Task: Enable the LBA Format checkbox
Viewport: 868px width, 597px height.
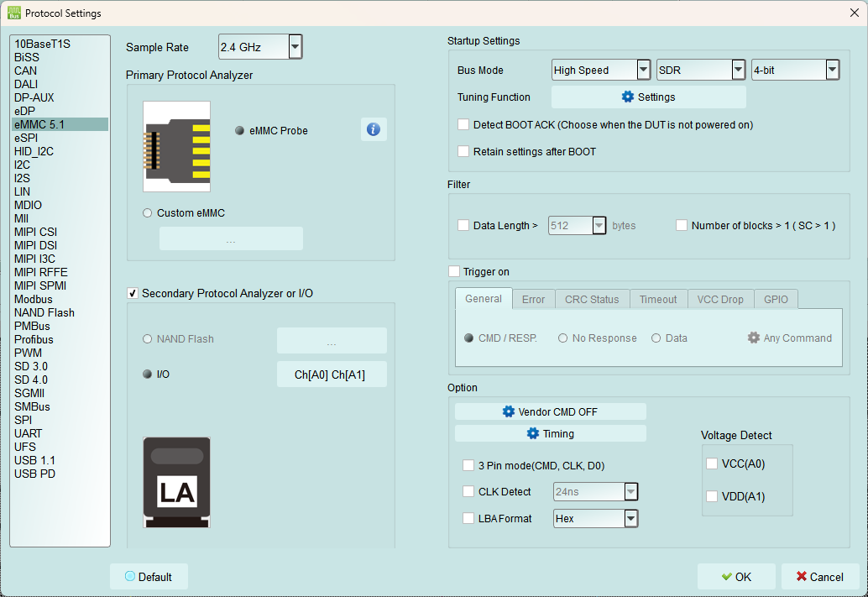Action: pos(468,518)
